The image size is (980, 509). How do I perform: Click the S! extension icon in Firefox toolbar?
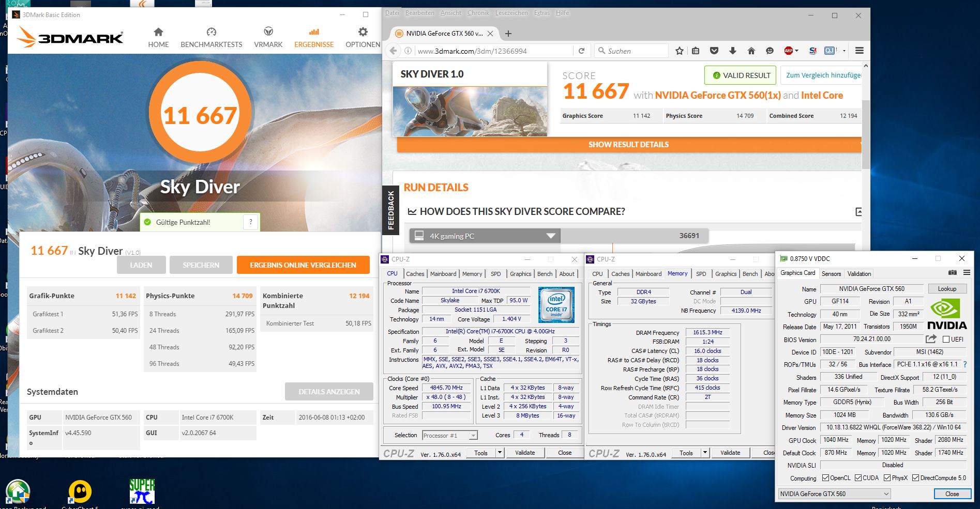[x=812, y=51]
